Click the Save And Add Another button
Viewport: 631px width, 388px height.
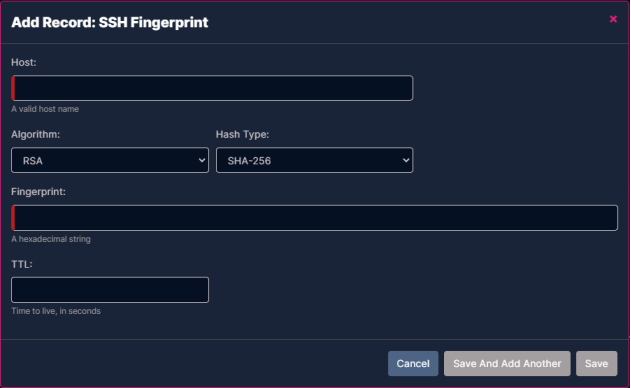507,363
